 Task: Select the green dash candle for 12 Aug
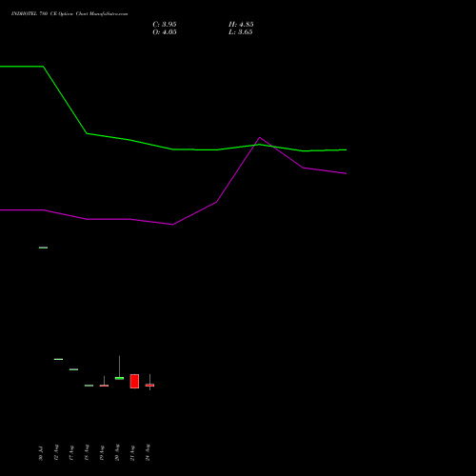58,359
